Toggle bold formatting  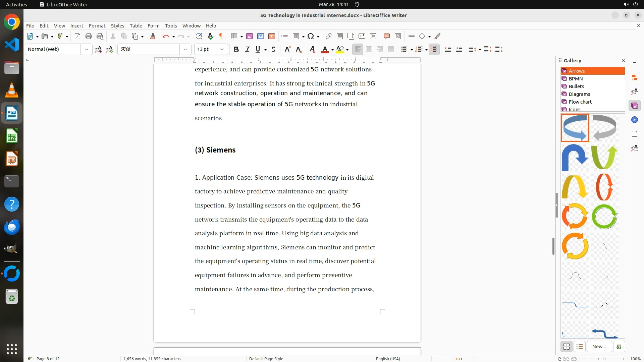click(236, 49)
